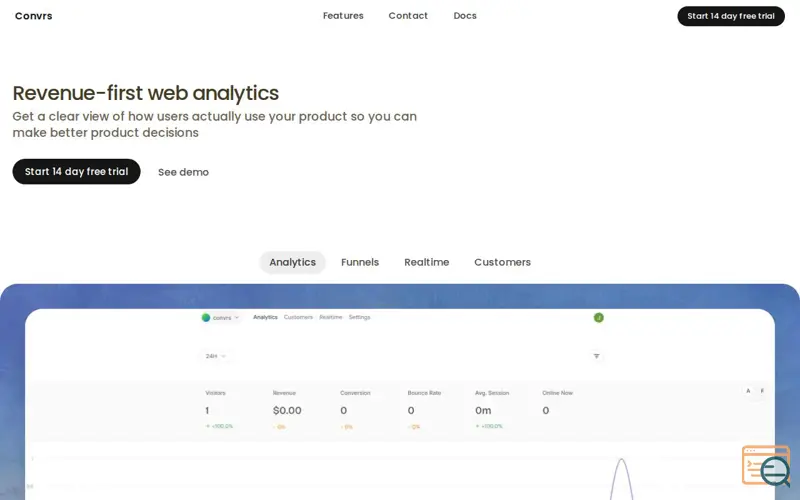Select the Avg. Session metric card
800x500 pixels.
pos(492,410)
